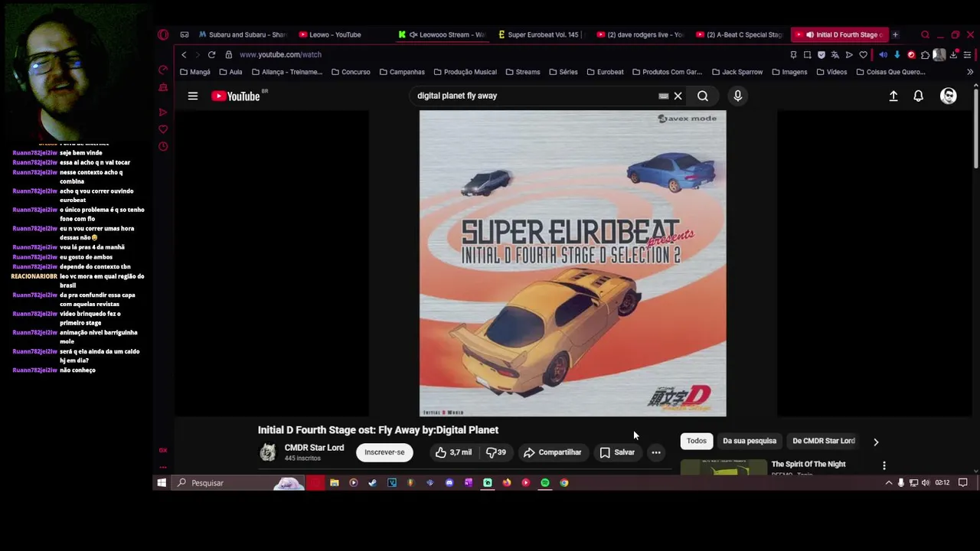Screen dimensions: 980x551
Task: Focus the YouTube search field
Action: (x=532, y=96)
